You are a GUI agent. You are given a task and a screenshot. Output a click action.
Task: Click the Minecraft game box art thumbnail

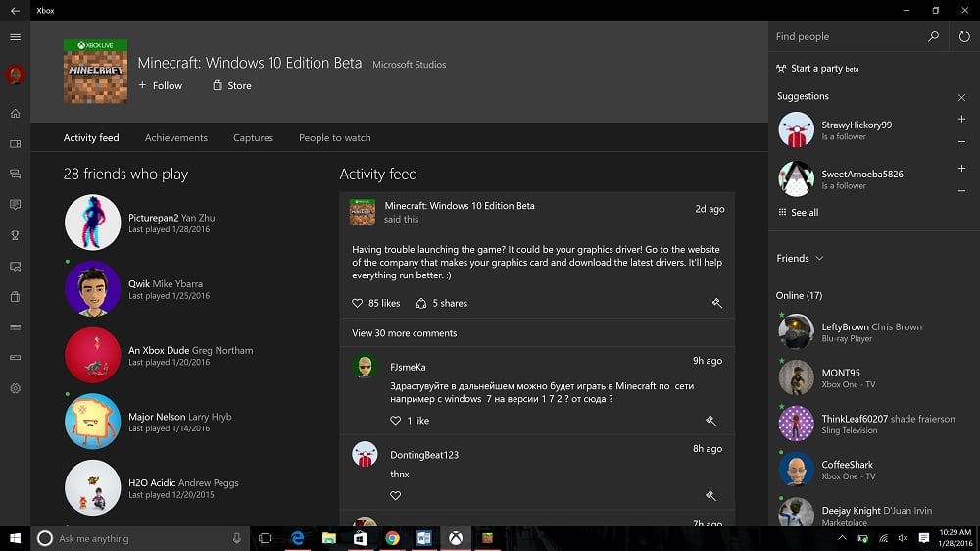[x=96, y=72]
